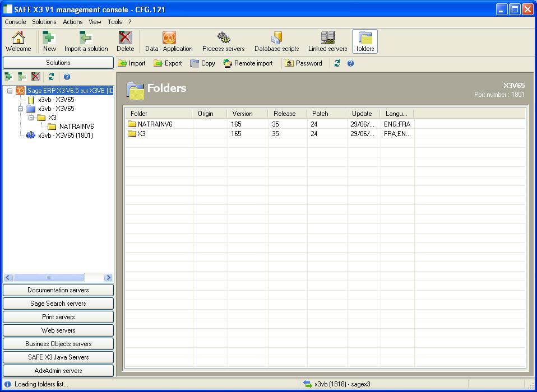Sort by the Release column header
Image resolution: width=537 pixels, height=392 pixels.
287,114
